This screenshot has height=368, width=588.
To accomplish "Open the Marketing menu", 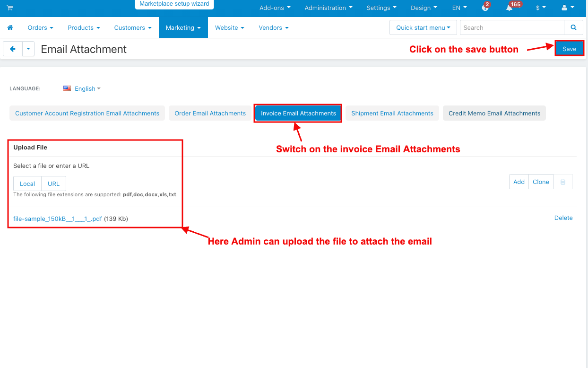I will pos(183,28).
